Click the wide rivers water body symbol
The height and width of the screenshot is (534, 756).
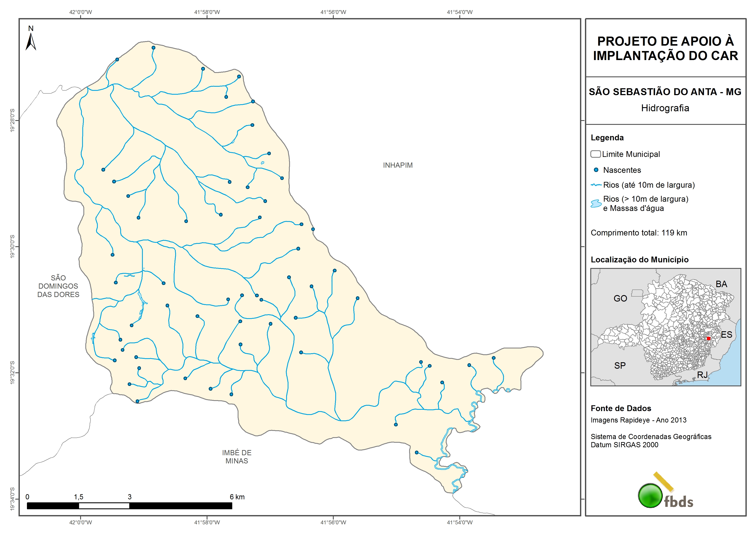point(596,204)
